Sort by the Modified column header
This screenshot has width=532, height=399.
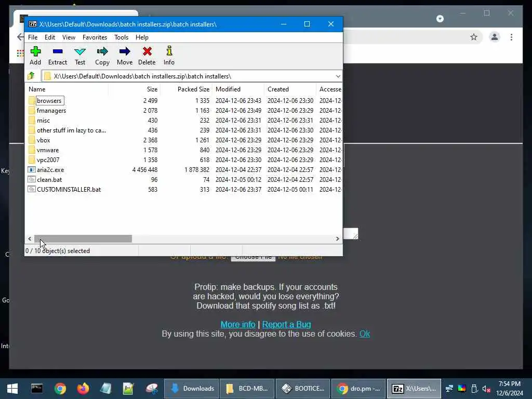coord(238,89)
